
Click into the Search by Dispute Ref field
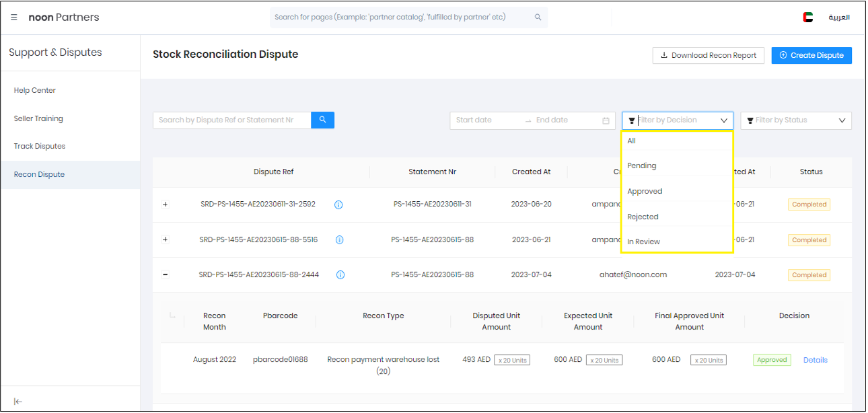point(231,120)
